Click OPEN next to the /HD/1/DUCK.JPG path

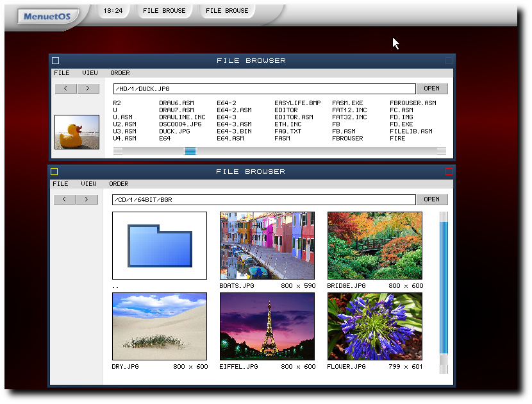[x=432, y=88]
